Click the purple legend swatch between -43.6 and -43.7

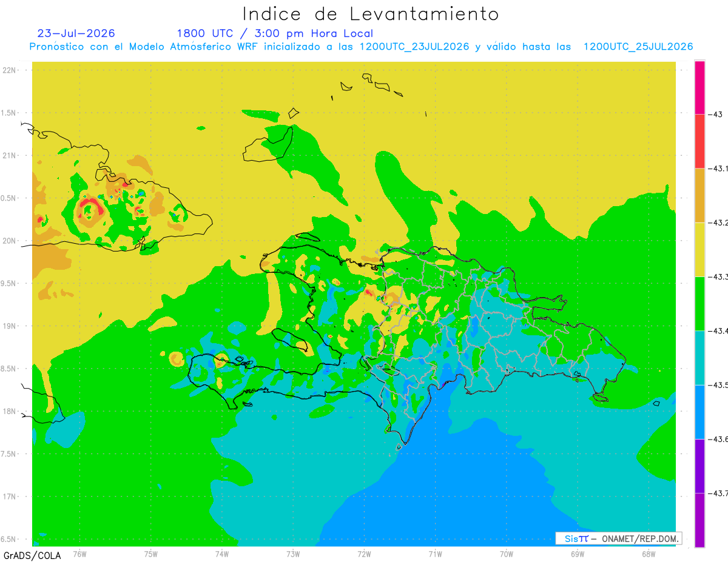coord(699,466)
